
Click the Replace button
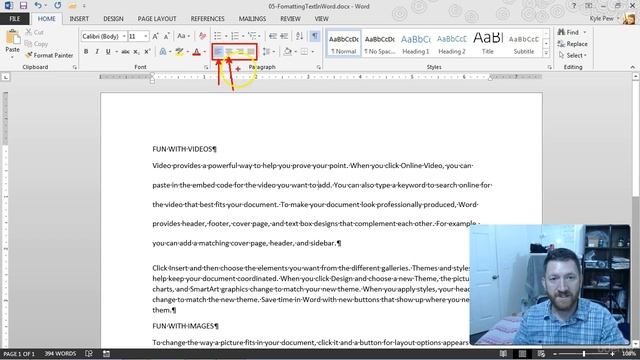point(573,44)
